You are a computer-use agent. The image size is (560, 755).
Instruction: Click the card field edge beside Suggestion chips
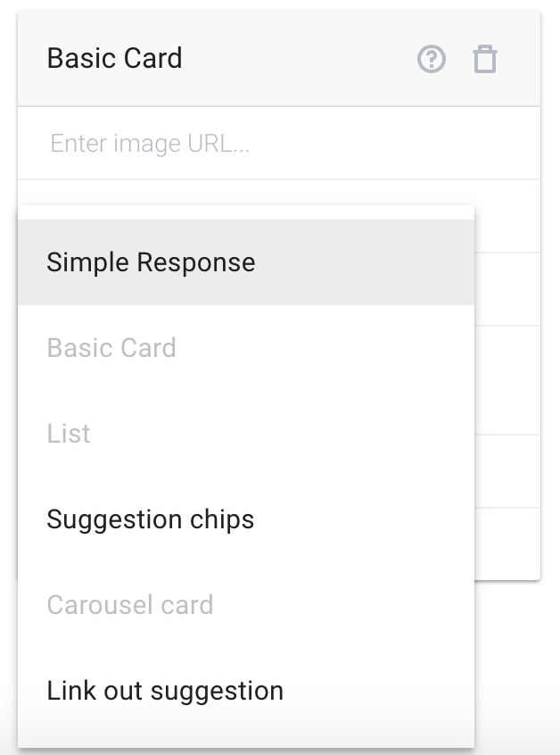pyautogui.click(x=507, y=543)
